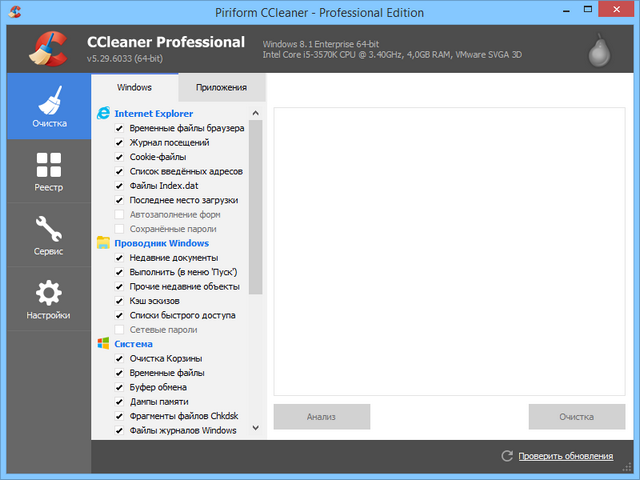Screen dimensions: 640x480
Task: Select the Система group header
Action: point(133,344)
